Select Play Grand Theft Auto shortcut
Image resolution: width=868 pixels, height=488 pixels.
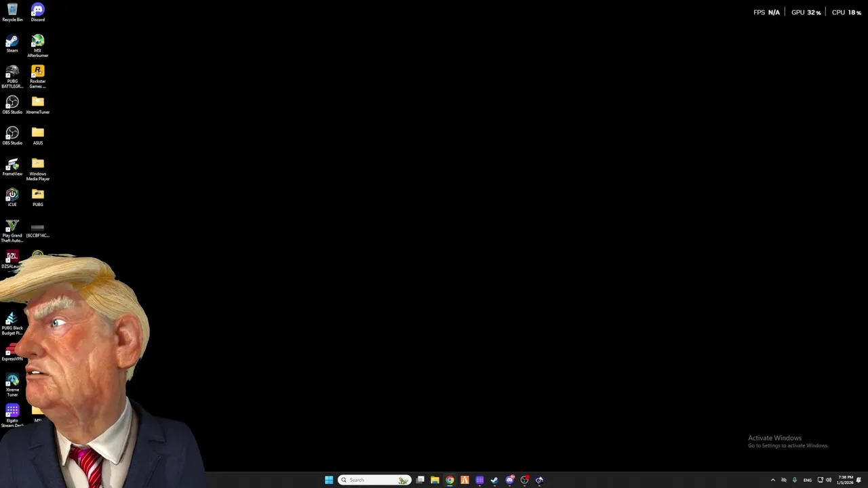pyautogui.click(x=12, y=231)
